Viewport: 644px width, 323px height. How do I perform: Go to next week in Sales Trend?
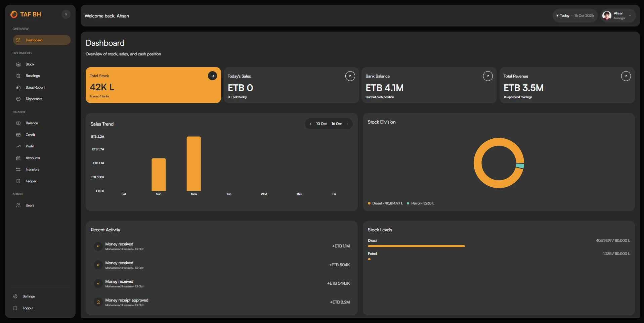tap(347, 124)
